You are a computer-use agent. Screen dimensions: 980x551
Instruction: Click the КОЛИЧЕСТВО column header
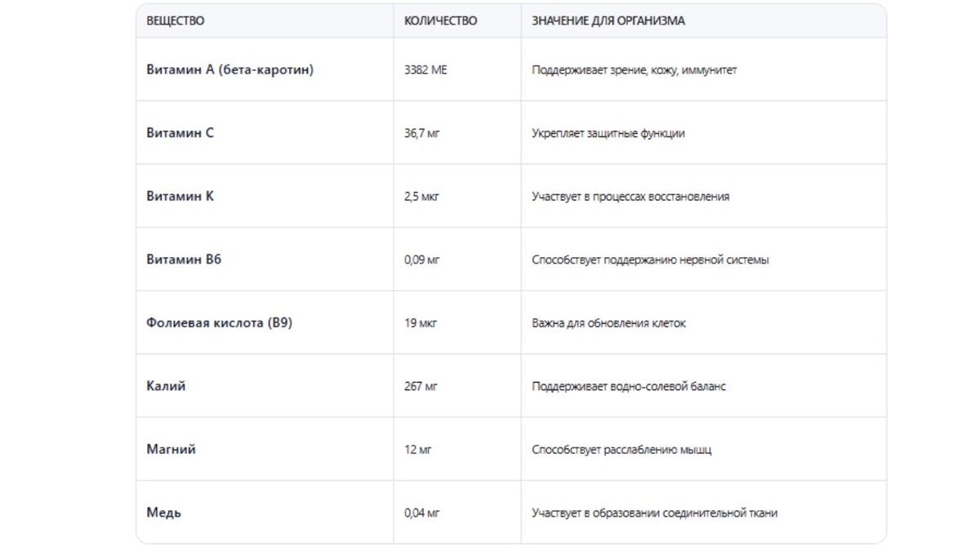(x=441, y=21)
